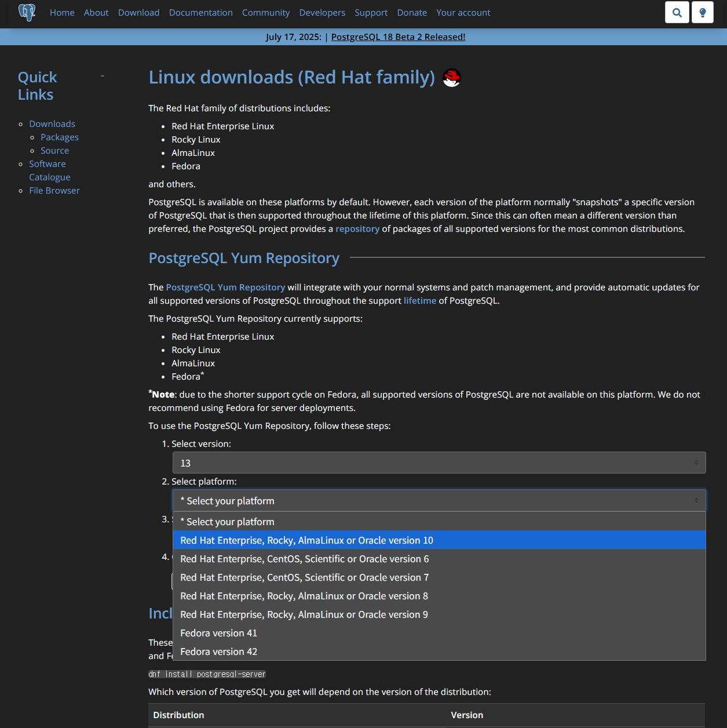Select Red Hat Enterprise, Rocky version 9 option
The width and height of the screenshot is (727, 728).
[x=439, y=614]
